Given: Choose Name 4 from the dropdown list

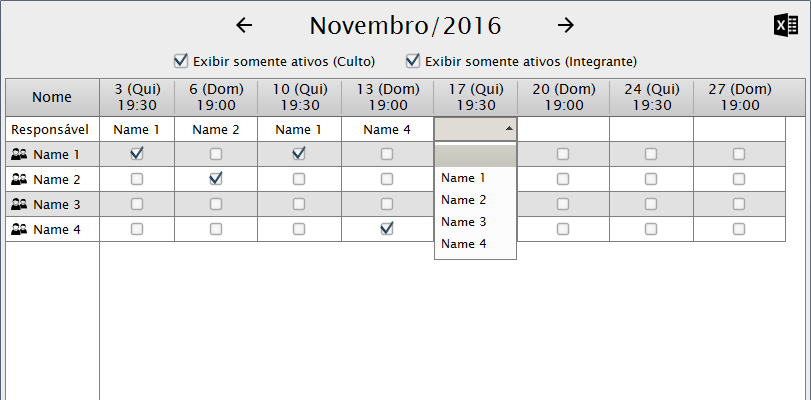Looking at the screenshot, I should (463, 244).
